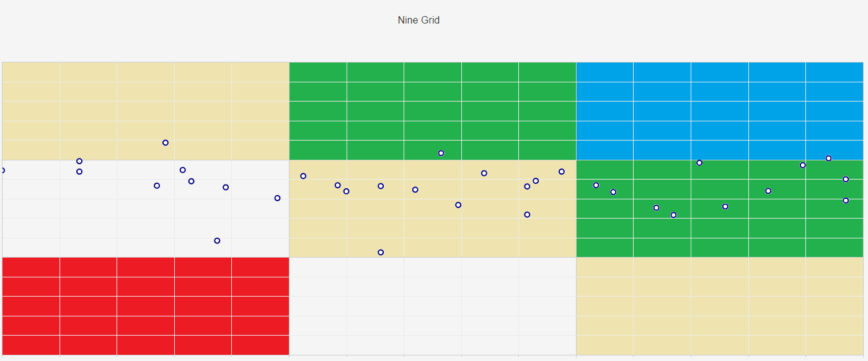Image resolution: width=868 pixels, height=361 pixels.
Task: Click the data point on the blue-green region border
Action: click(x=828, y=158)
